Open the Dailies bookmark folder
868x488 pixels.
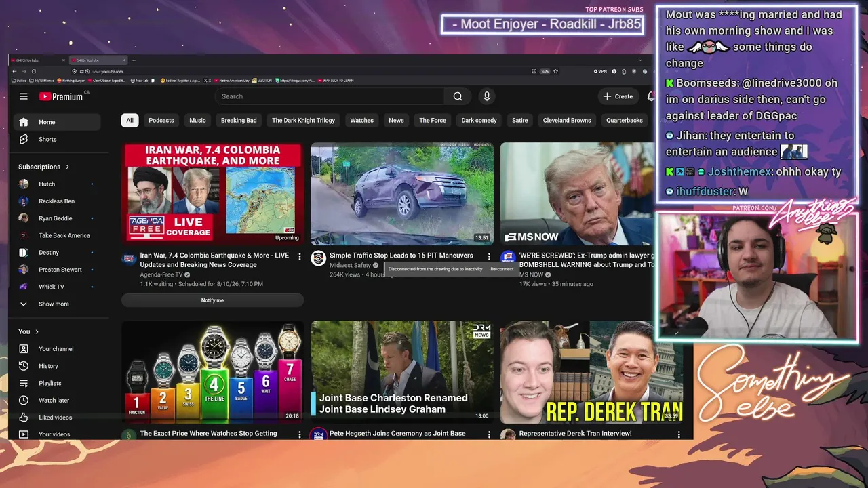[19, 81]
